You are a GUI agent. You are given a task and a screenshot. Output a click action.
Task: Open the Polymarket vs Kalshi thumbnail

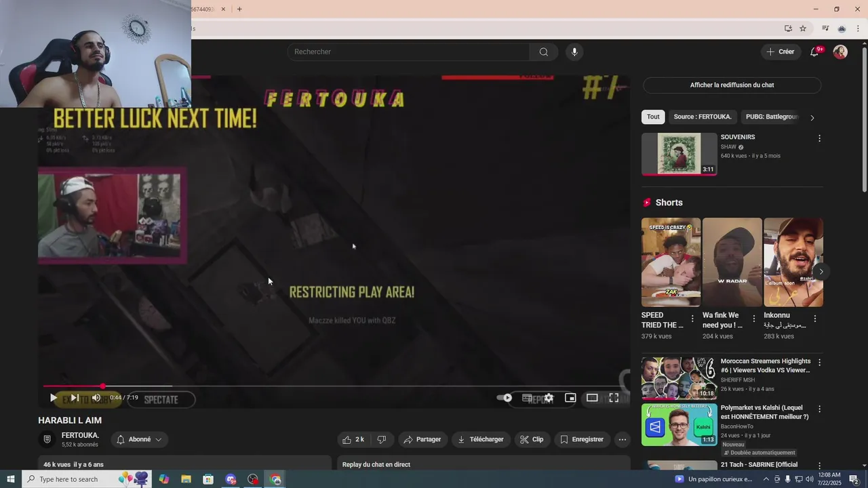click(x=679, y=425)
